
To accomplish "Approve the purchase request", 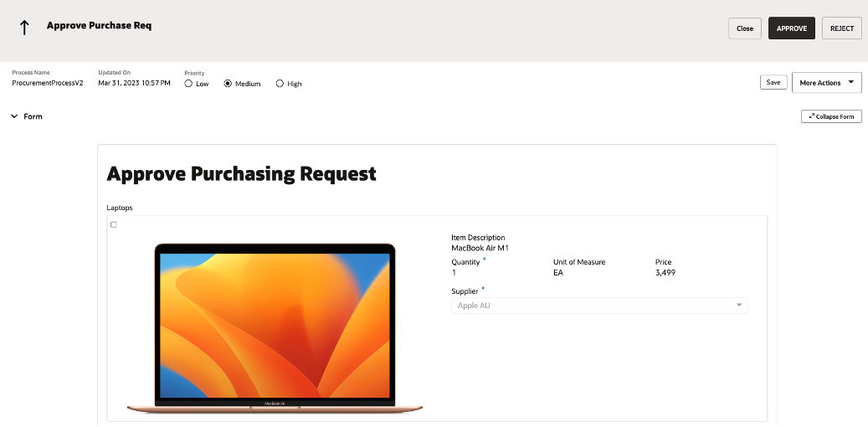I will tap(792, 28).
